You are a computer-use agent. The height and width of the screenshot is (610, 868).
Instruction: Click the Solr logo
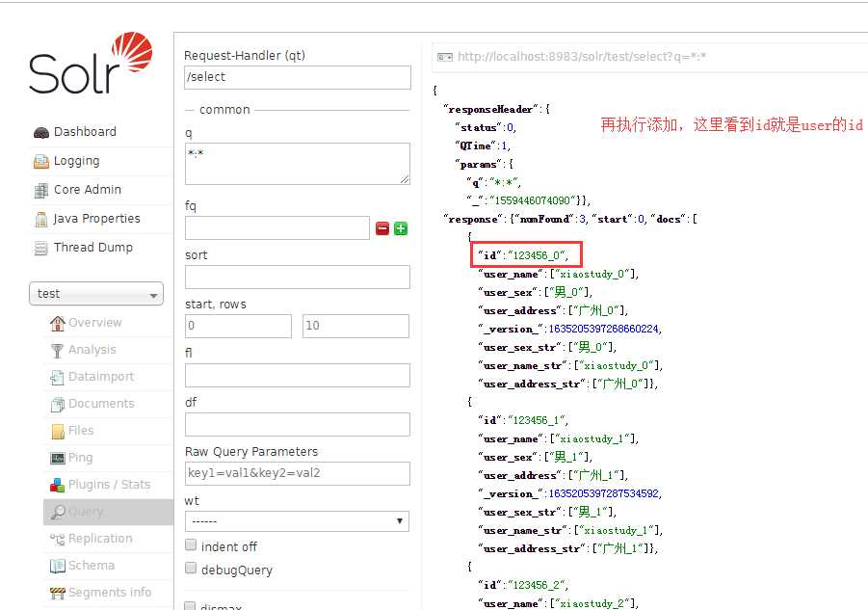[x=91, y=63]
